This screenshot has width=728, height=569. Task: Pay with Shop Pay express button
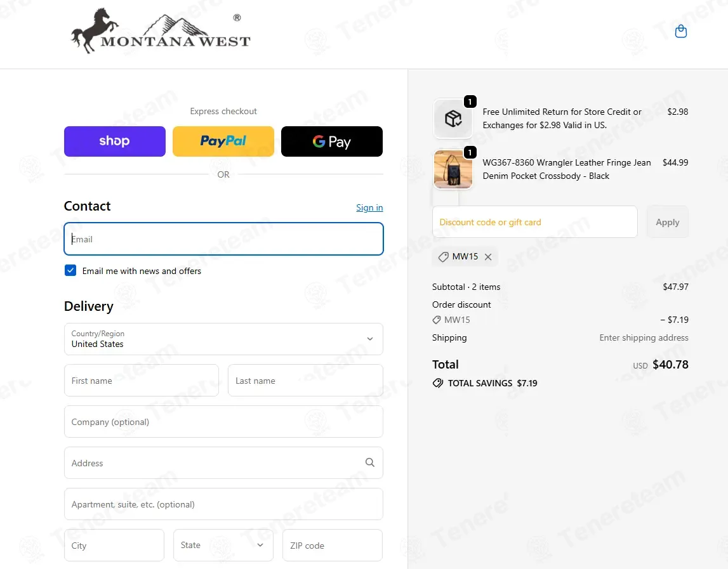115,141
